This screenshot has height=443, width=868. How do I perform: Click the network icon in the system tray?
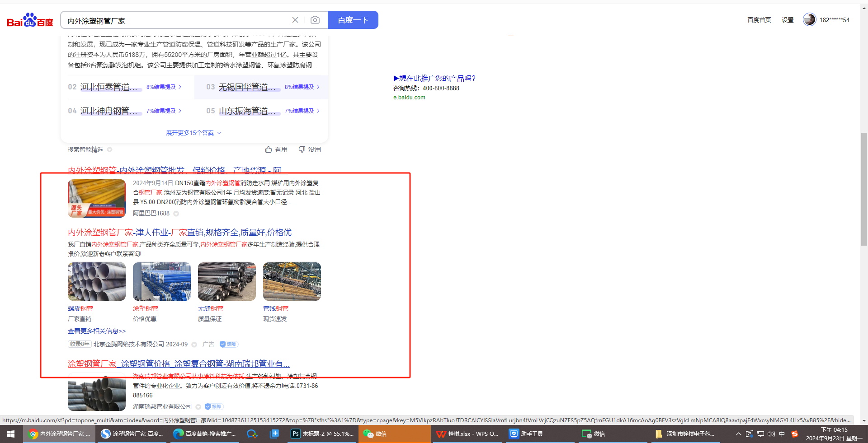click(x=760, y=434)
